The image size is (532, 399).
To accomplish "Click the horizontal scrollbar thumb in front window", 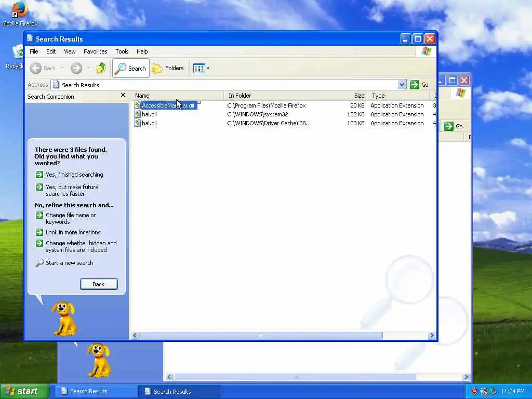I will 261,335.
